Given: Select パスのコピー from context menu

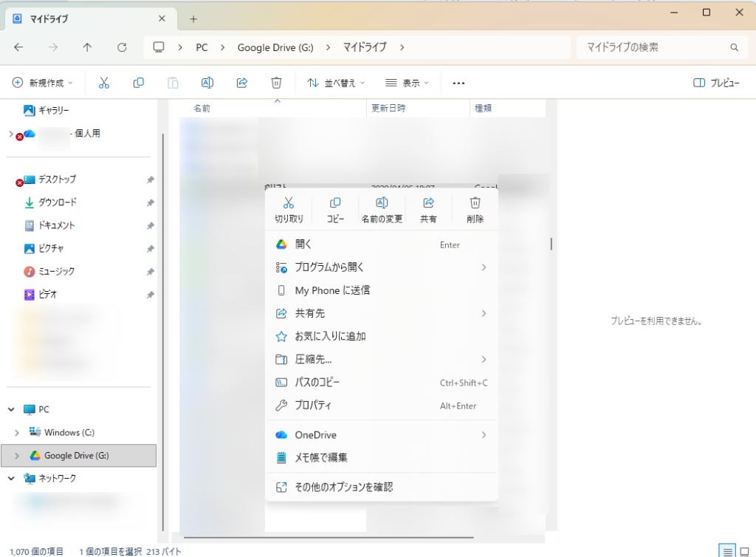Looking at the screenshot, I should pos(317,383).
